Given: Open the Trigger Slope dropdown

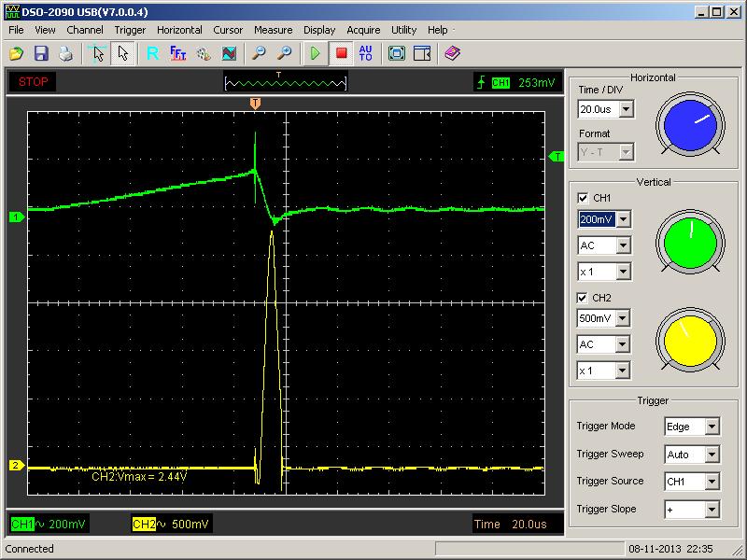Looking at the screenshot, I should (712, 510).
